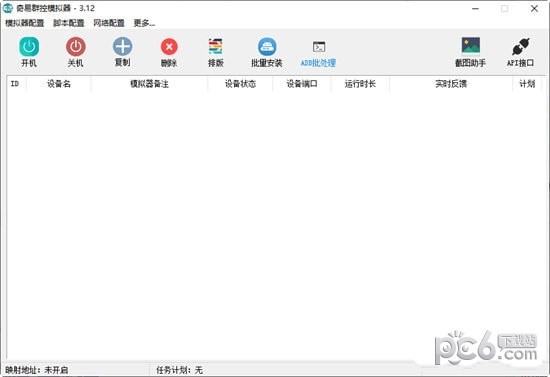Click the 计划 column header
Viewport: 550px width, 377px height.
coord(527,84)
